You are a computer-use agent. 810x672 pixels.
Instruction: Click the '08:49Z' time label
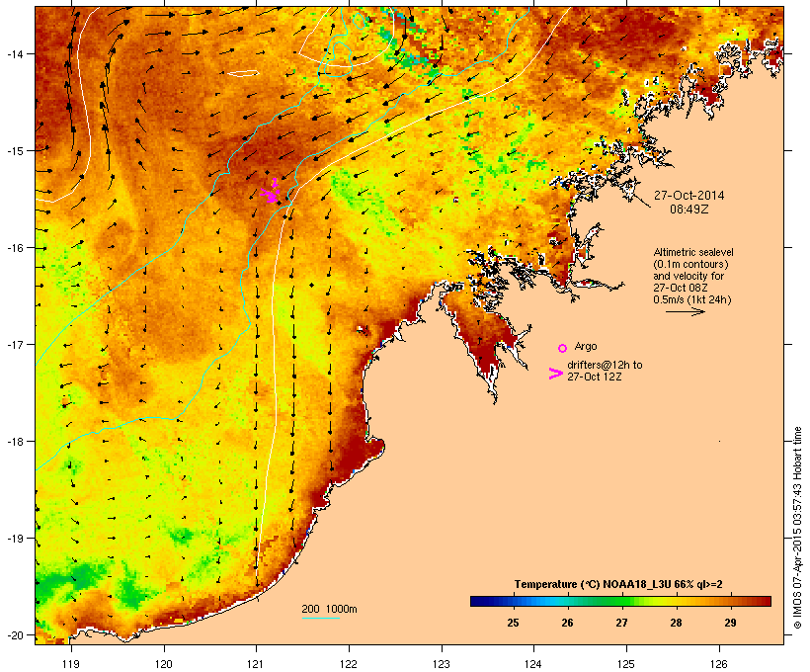click(689, 210)
